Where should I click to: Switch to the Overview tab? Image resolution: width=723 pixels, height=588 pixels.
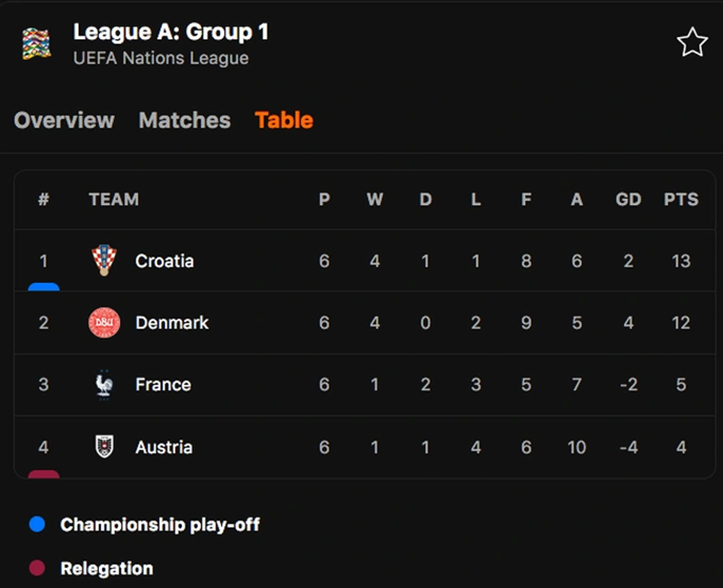tap(64, 120)
